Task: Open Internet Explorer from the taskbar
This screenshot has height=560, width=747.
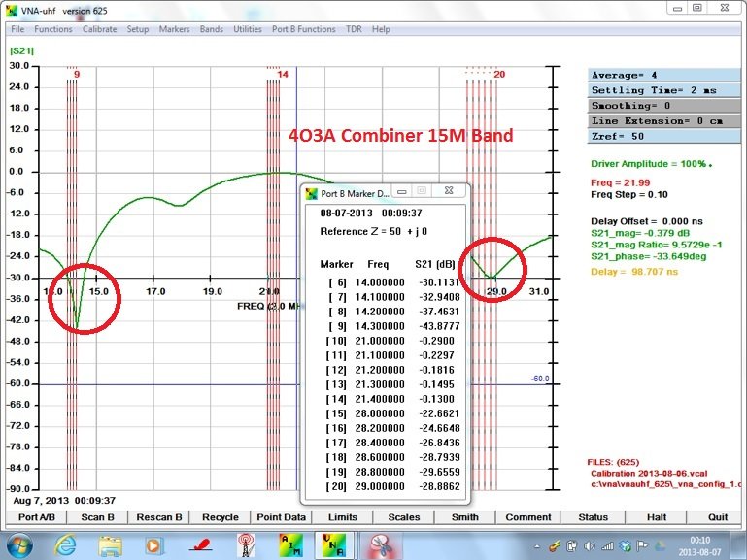Action: pyautogui.click(x=66, y=544)
